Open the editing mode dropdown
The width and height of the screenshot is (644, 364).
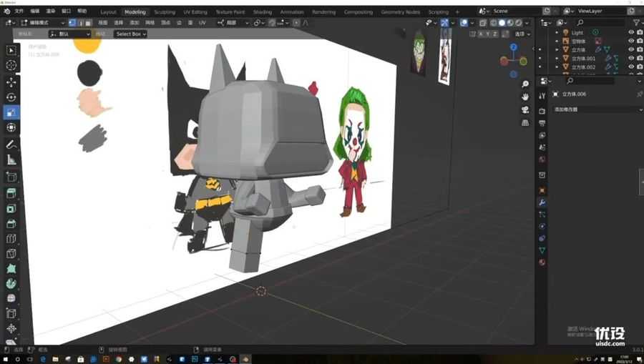pos(43,23)
